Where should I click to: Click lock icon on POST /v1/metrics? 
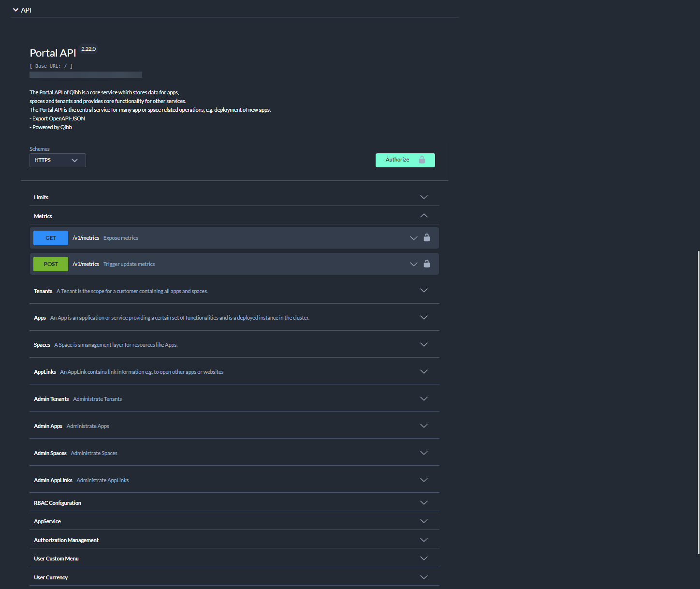click(x=427, y=264)
